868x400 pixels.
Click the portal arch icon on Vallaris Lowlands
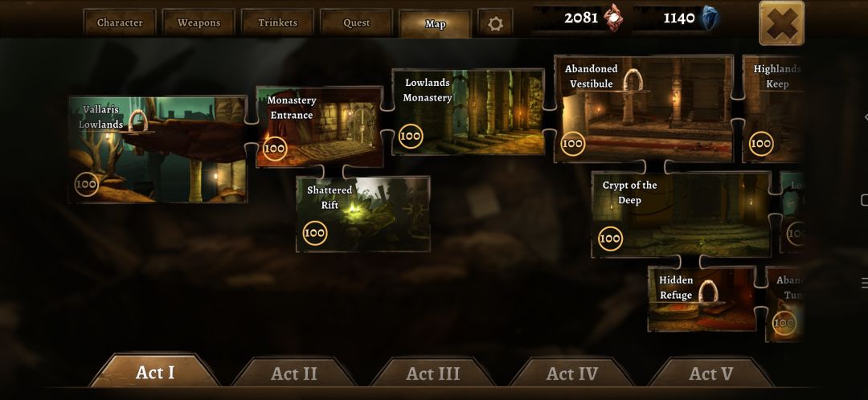(x=138, y=120)
